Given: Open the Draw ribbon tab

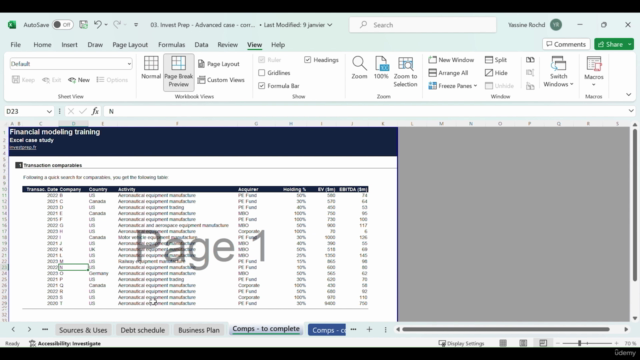Looking at the screenshot, I should [x=95, y=44].
